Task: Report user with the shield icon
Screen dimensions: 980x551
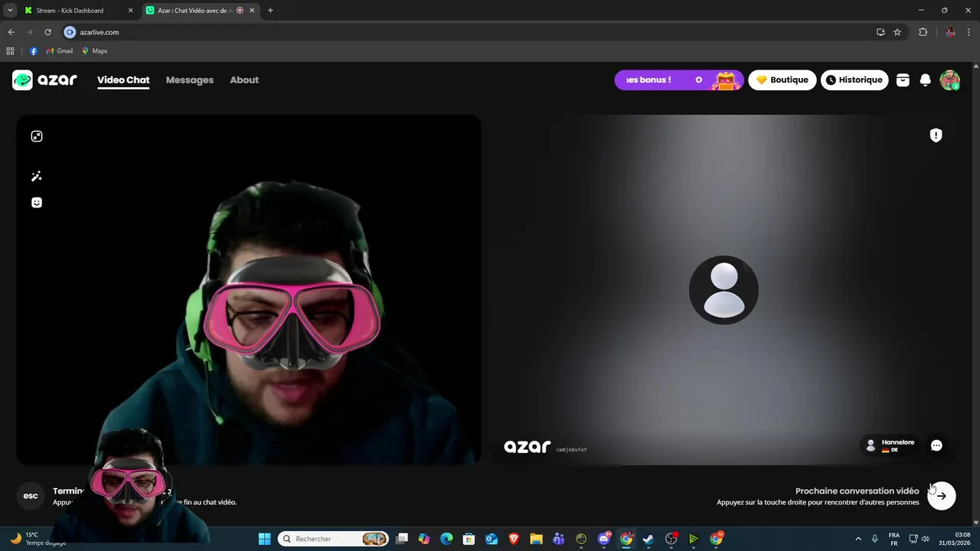Action: click(936, 135)
